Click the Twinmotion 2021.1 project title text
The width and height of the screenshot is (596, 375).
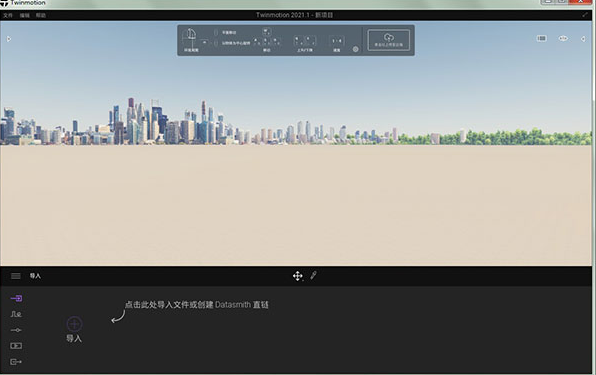coord(295,15)
